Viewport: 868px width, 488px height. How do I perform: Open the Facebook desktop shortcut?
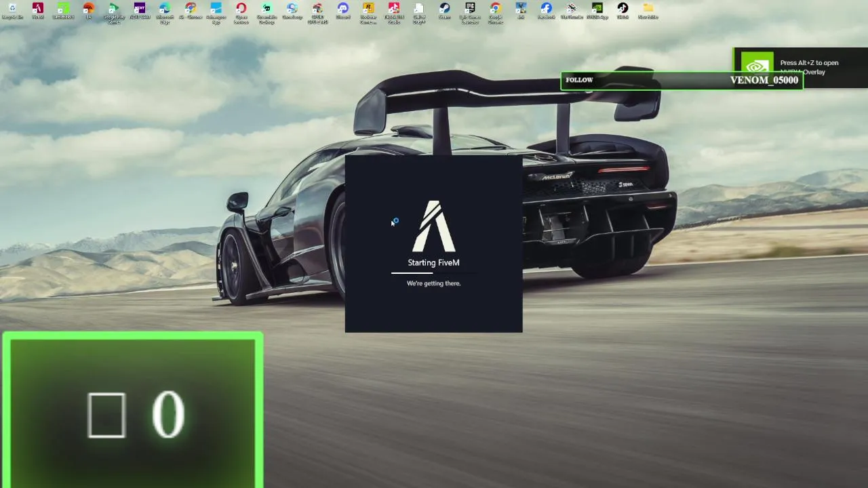546,12
